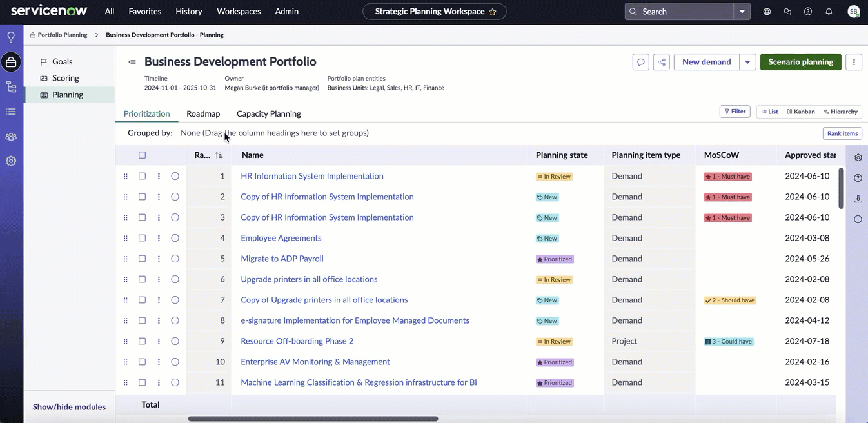Click the Scenario planning button

[x=801, y=62]
